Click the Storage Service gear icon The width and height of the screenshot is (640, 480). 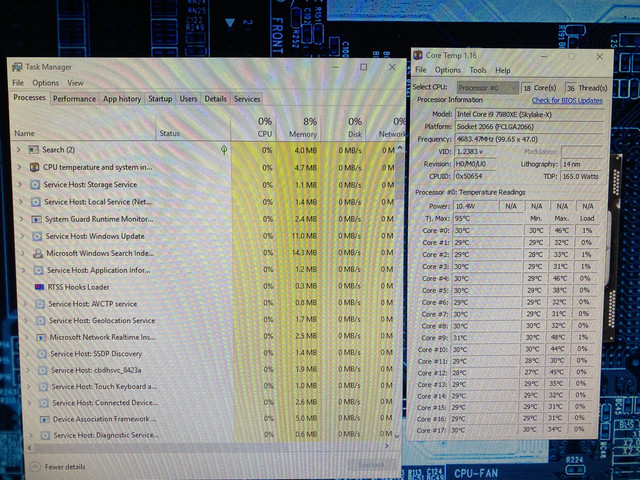click(x=35, y=184)
